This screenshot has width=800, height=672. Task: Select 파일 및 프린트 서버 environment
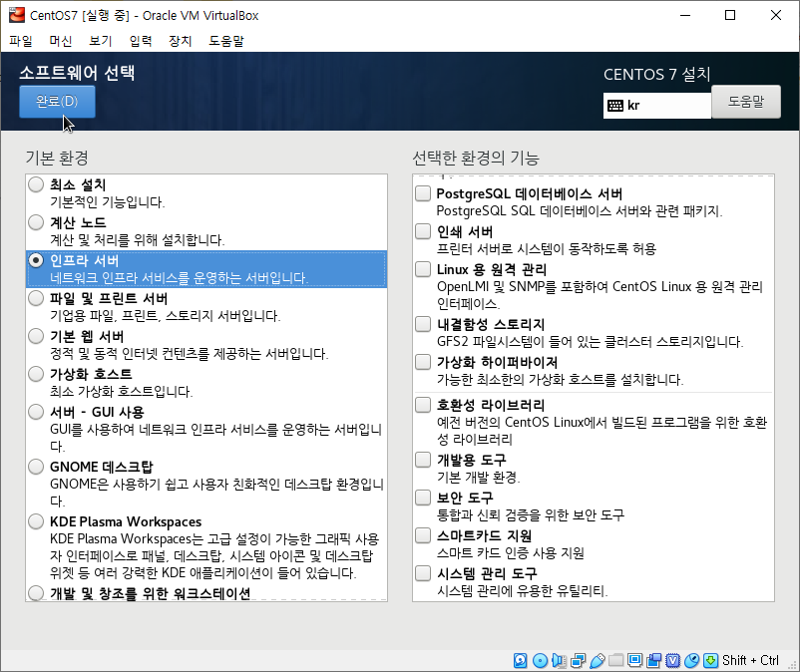(36, 298)
